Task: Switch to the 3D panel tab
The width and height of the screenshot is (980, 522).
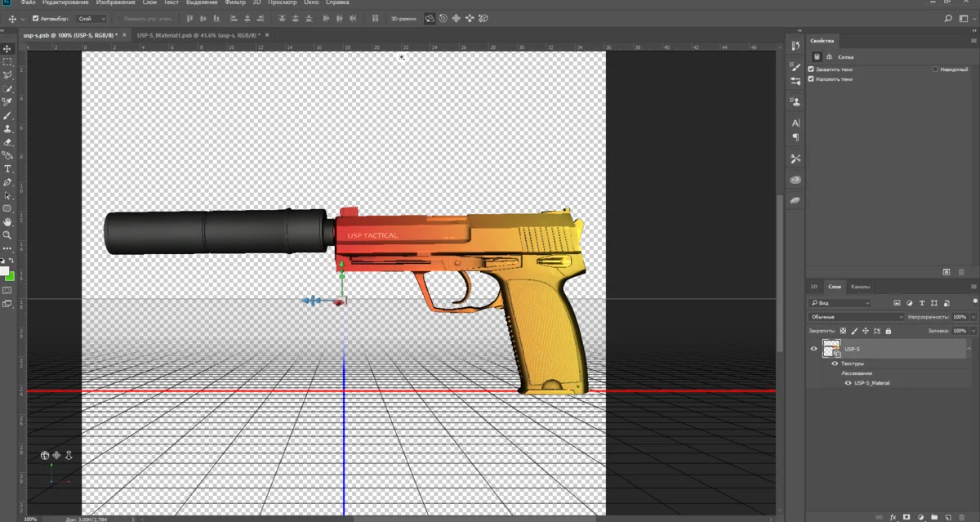Action: click(x=814, y=287)
